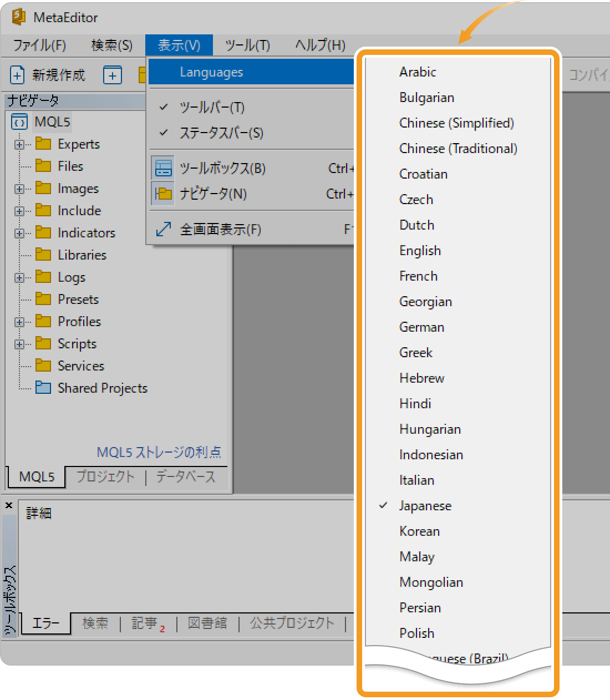Click the Logs folder icon
This screenshot has width=610, height=700.
(43, 277)
